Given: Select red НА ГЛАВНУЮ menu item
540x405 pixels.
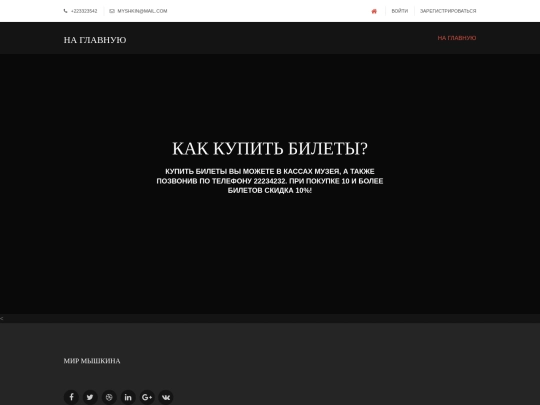Looking at the screenshot, I should [x=457, y=38].
